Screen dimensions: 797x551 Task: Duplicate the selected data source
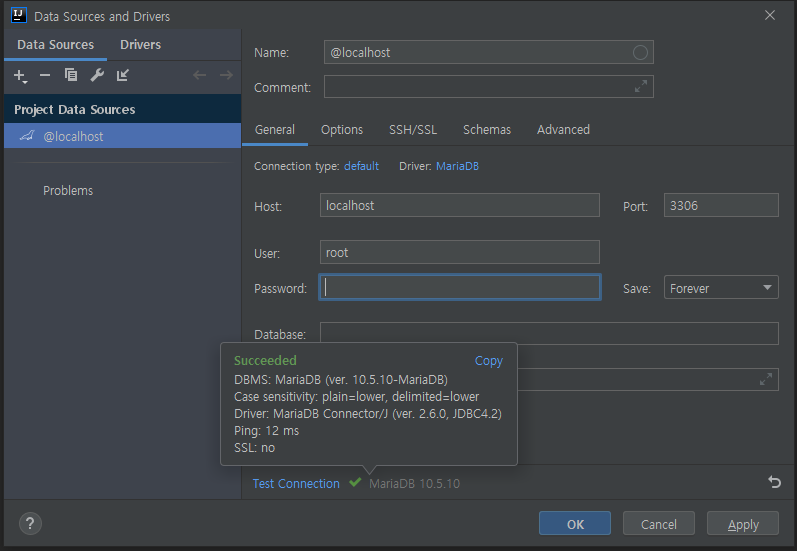(71, 75)
